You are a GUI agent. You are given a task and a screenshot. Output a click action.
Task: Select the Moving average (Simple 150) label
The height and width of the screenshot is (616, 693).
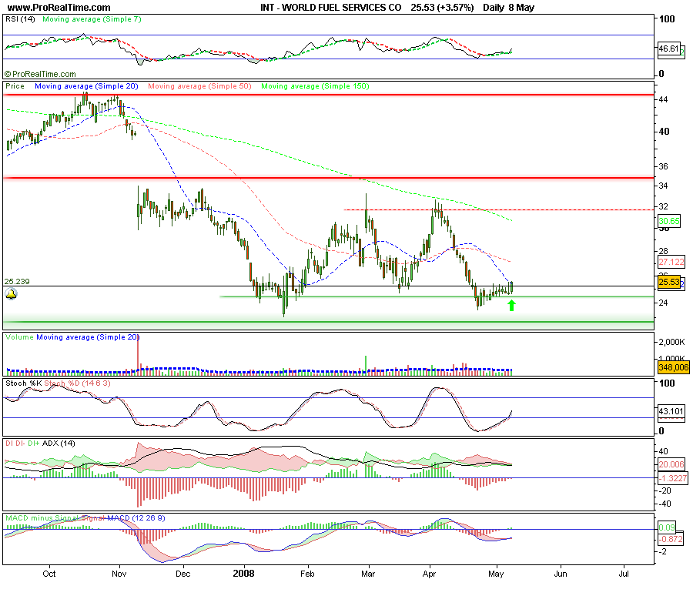click(x=315, y=86)
